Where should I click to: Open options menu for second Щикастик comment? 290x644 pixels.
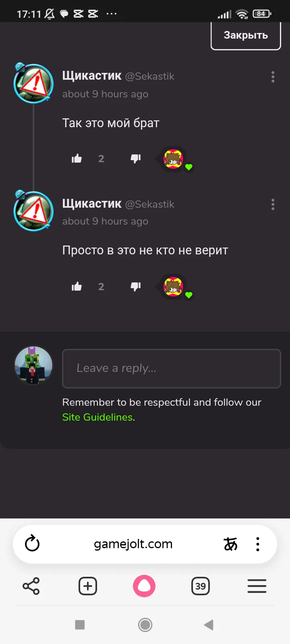[273, 204]
